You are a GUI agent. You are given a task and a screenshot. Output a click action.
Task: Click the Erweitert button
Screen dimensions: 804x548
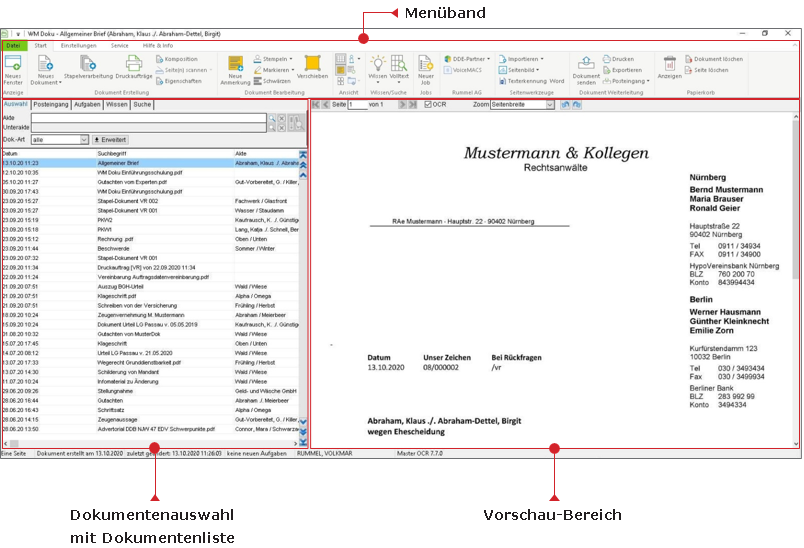pyautogui.click(x=110, y=139)
